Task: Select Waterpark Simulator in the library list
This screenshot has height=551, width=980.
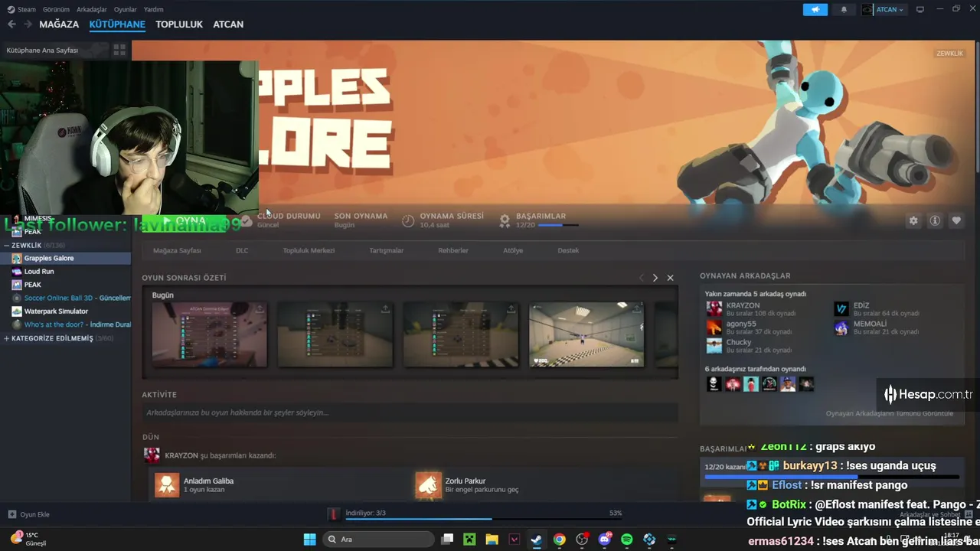Action: click(66, 311)
